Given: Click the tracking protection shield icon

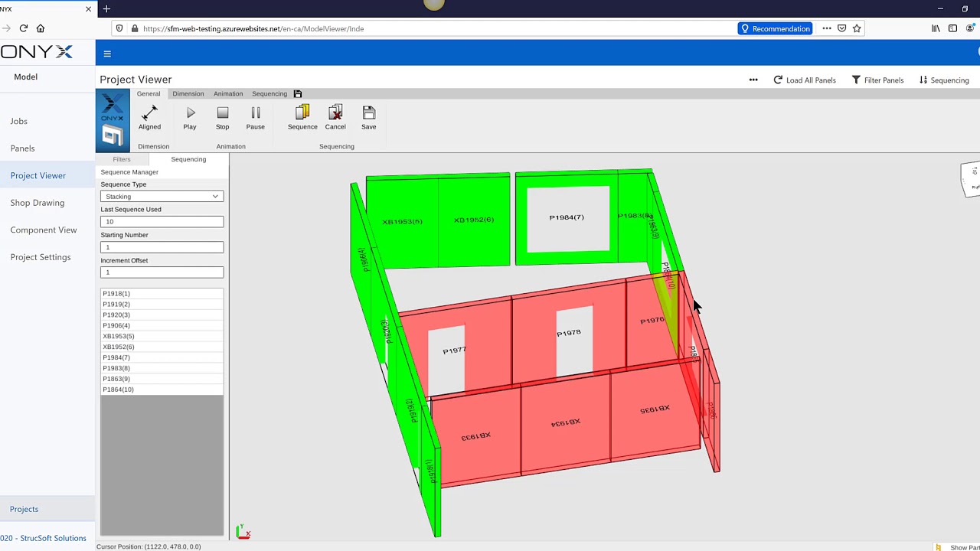Looking at the screenshot, I should 119,28.
